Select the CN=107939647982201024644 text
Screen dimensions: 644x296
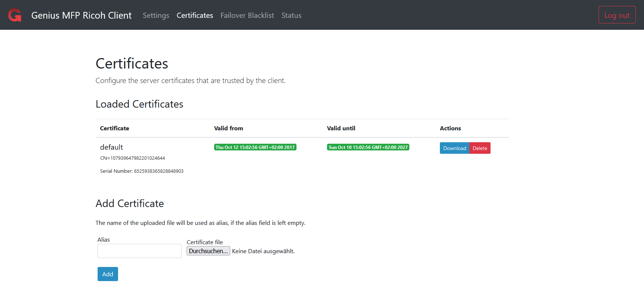133,158
